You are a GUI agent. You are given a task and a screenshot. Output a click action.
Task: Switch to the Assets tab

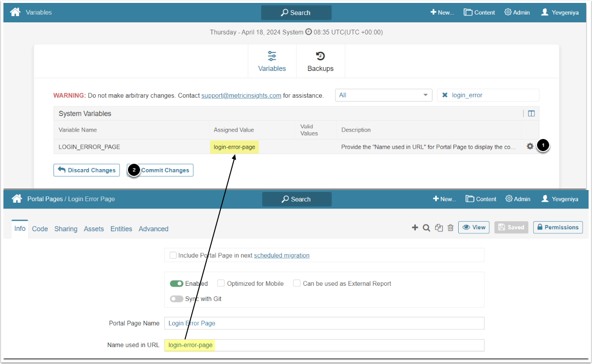[94, 229]
